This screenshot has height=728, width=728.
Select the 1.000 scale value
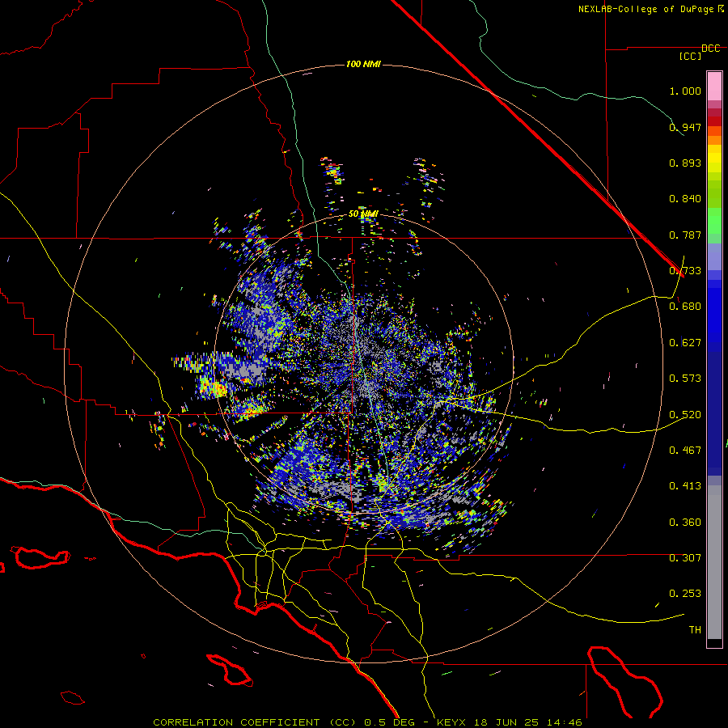click(x=685, y=91)
